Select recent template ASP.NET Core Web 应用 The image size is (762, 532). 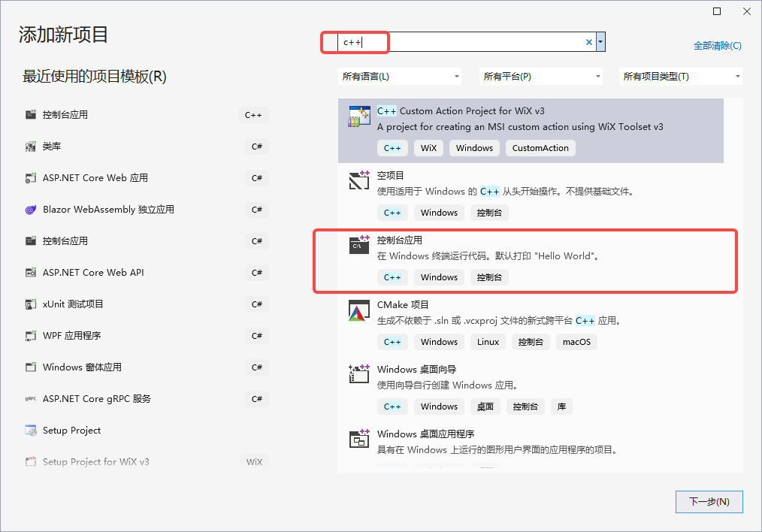coord(146,178)
